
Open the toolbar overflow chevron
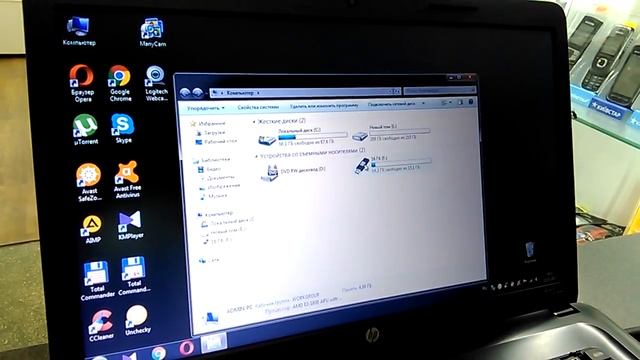(x=423, y=103)
